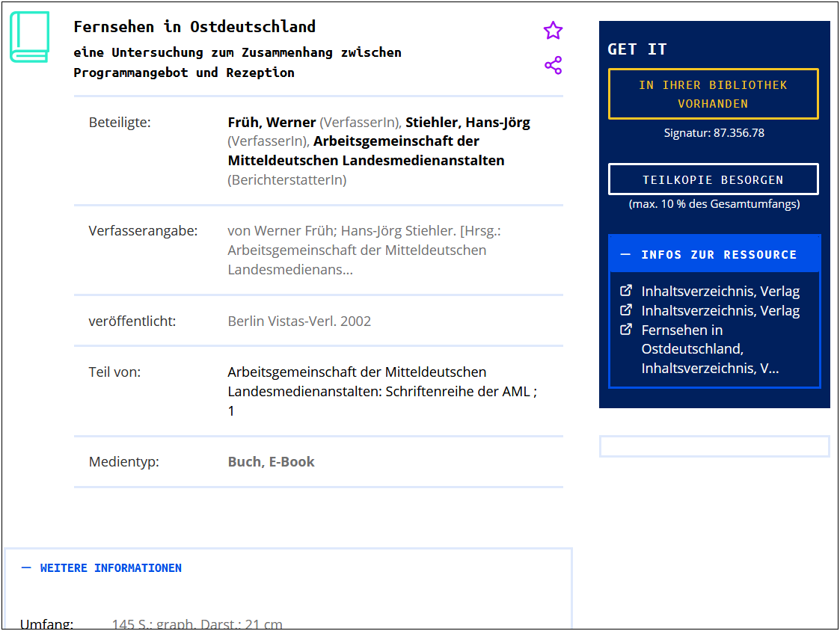The image size is (840, 631).
Task: Open external link icon for first Inhaltsverzeichnis, Verlag
Action: (626, 290)
